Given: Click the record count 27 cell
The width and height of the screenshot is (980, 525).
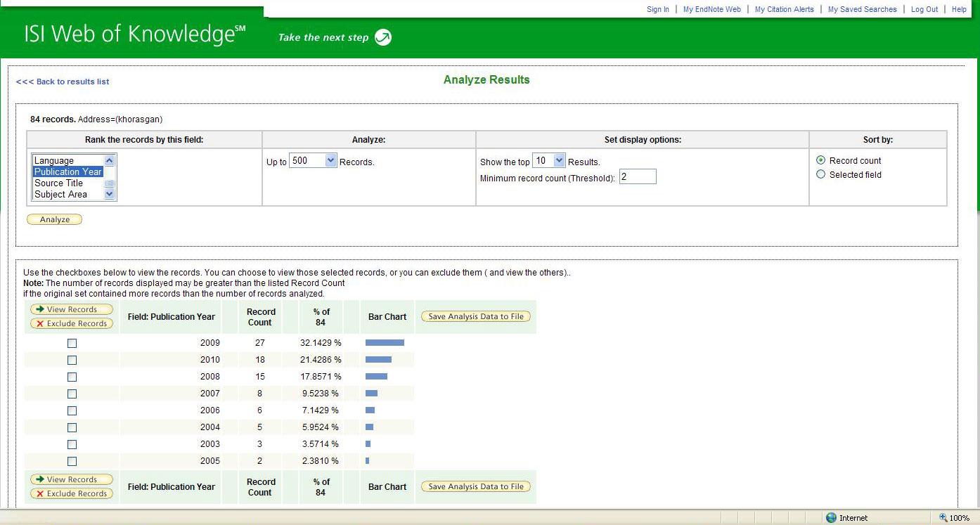Looking at the screenshot, I should [259, 343].
